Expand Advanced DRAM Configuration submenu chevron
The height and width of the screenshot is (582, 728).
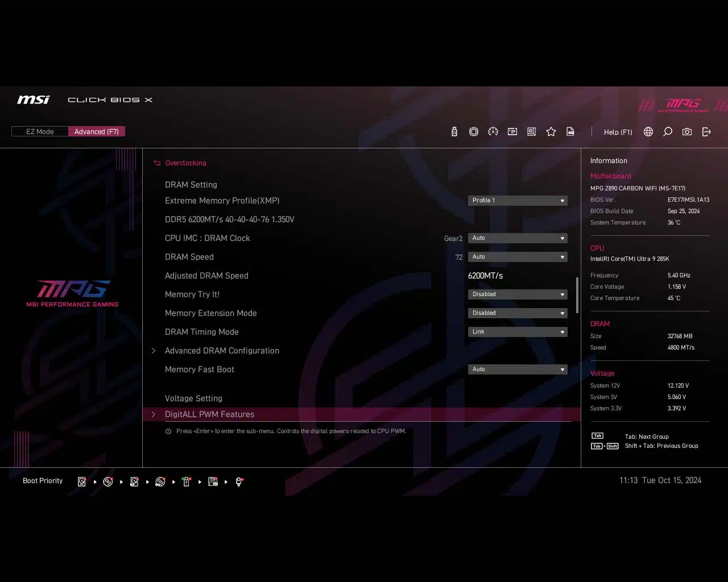(x=154, y=351)
